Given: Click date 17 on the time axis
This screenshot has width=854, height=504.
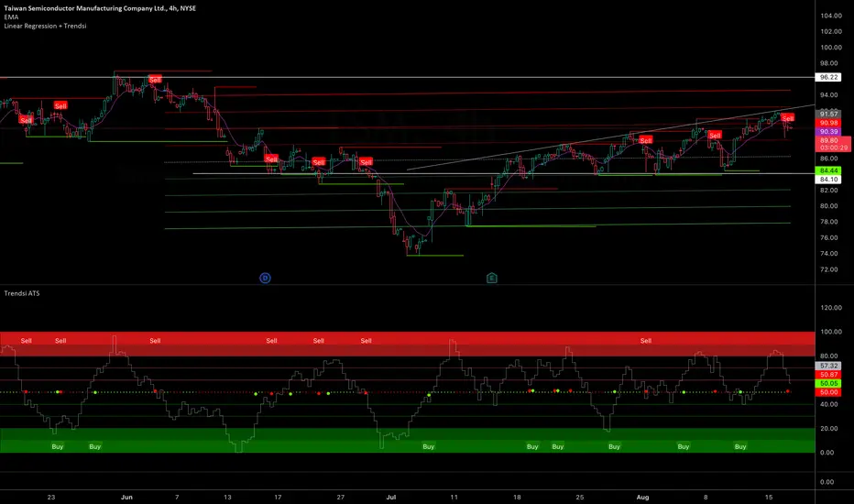Looking at the screenshot, I should [x=278, y=497].
